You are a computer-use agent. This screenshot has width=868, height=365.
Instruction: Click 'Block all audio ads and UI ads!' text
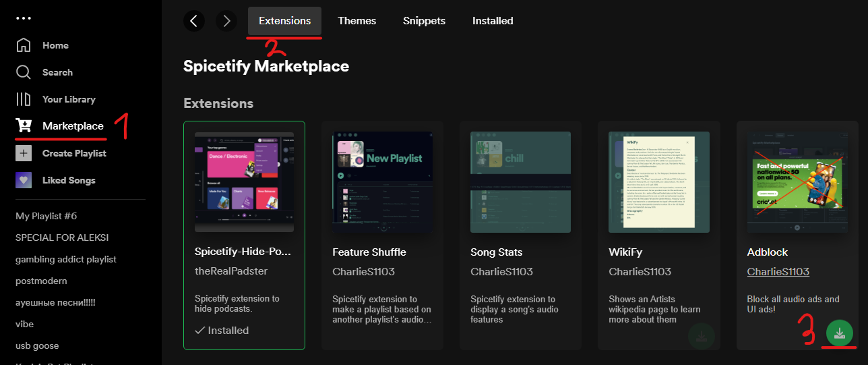(x=793, y=304)
